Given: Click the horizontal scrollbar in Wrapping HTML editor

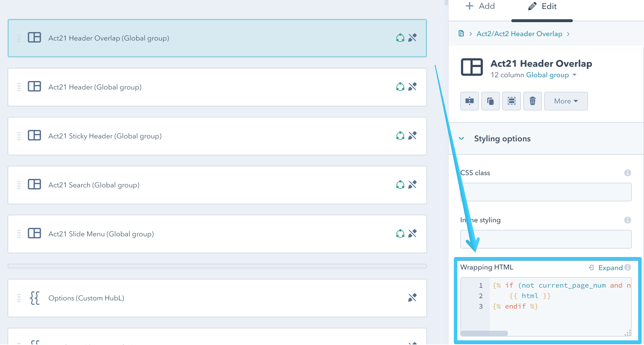Looking at the screenshot, I should [x=484, y=333].
